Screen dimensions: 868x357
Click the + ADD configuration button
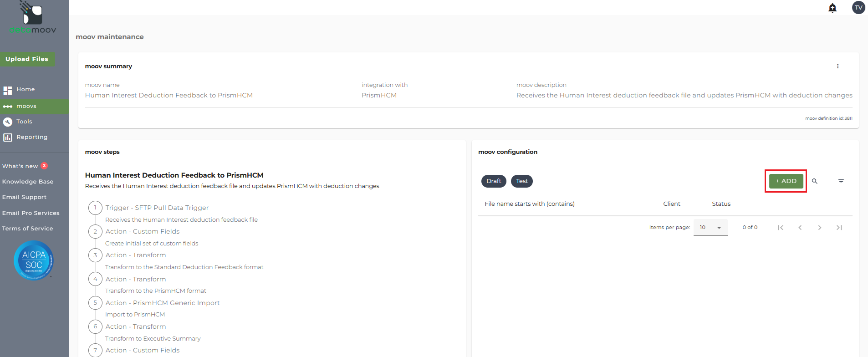786,181
